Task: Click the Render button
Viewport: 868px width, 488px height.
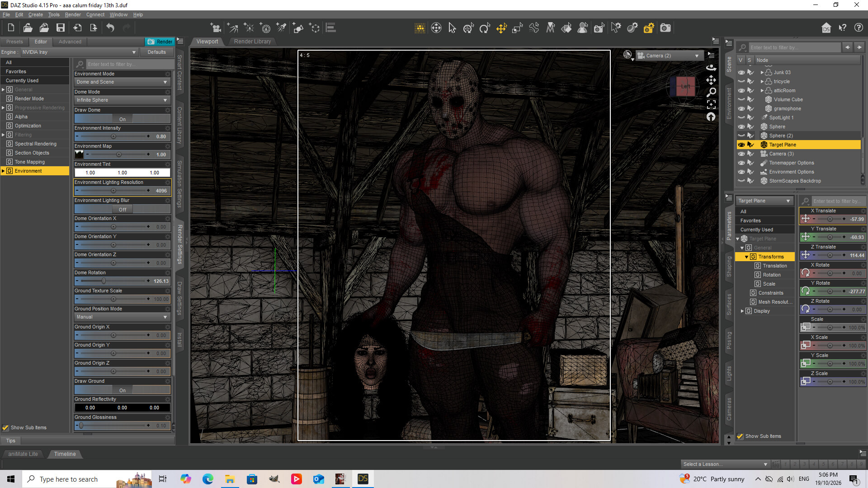Action: click(160, 42)
